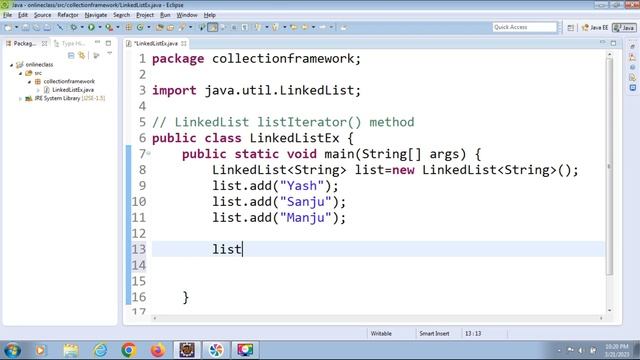Click the Quick Access search field
Screen dimensions: 640x360
(x=524, y=27)
